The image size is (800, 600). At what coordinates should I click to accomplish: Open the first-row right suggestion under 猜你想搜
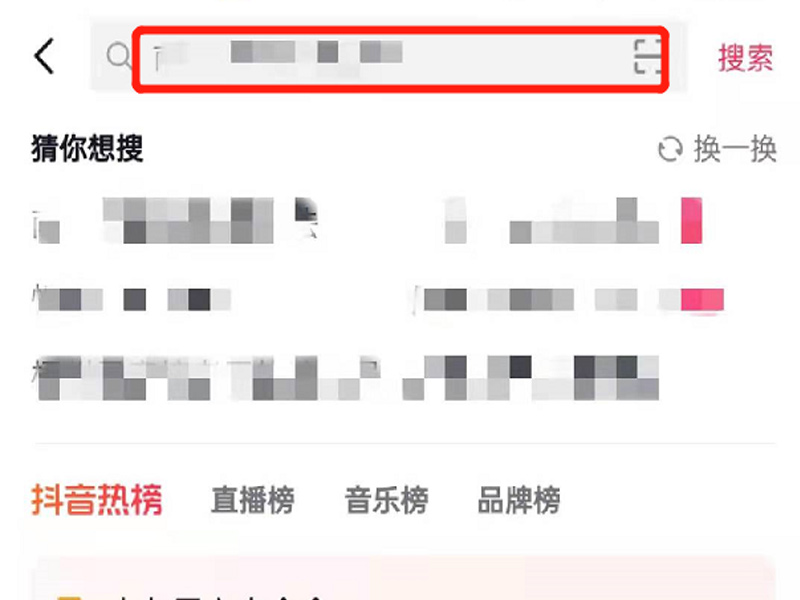[573, 220]
